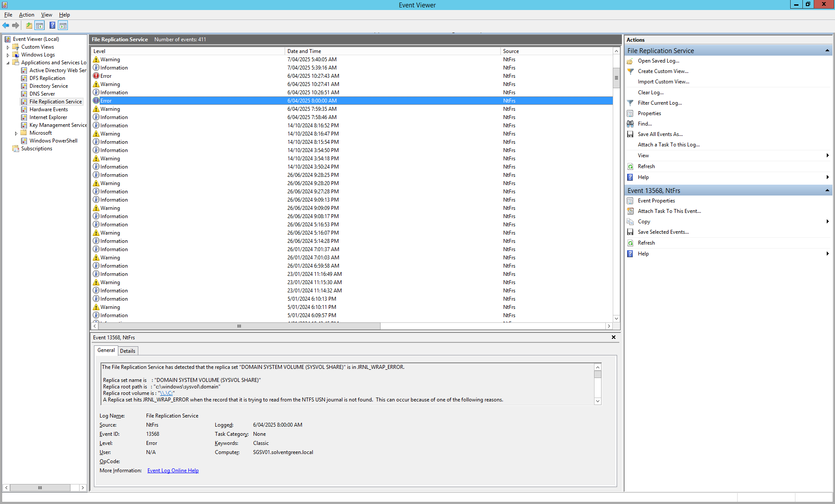This screenshot has height=504, width=835.
Task: Click the Save Selected Events disk icon
Action: coord(630,232)
